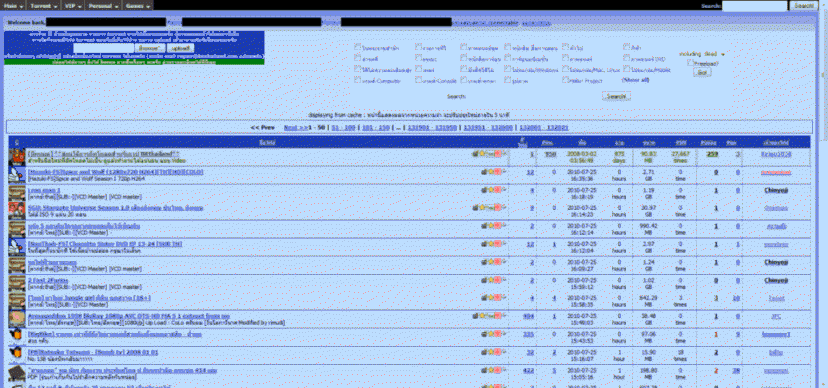Tick the Computer games category checkbox

pyautogui.click(x=357, y=80)
